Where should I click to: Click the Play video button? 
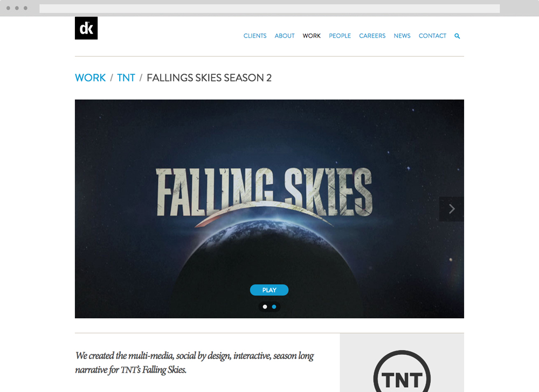(x=269, y=290)
